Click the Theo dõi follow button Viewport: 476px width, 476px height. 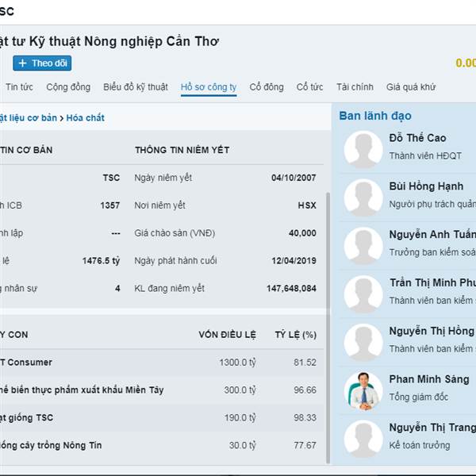(42, 63)
